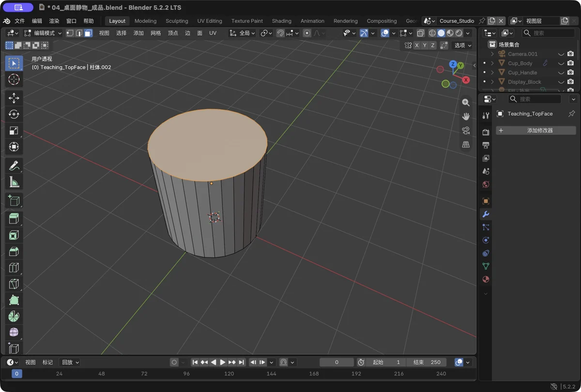Select the Move tool
Screen dimensions: 581x392
[14, 98]
